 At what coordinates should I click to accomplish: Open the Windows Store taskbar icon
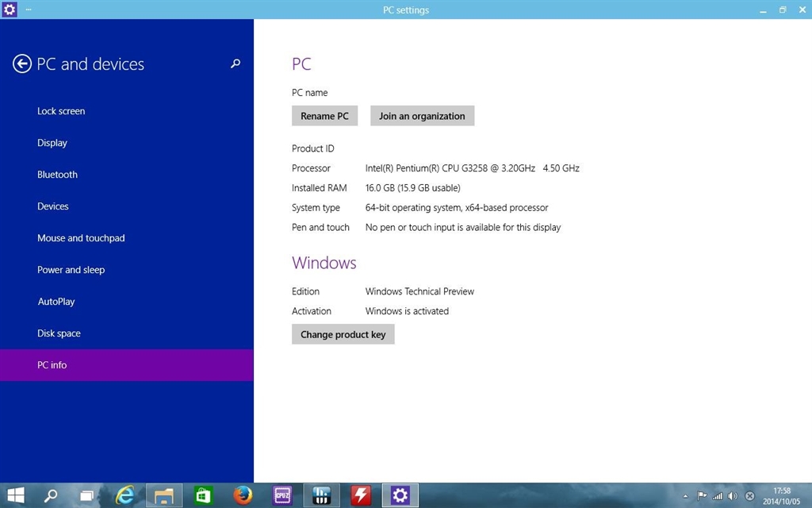204,496
